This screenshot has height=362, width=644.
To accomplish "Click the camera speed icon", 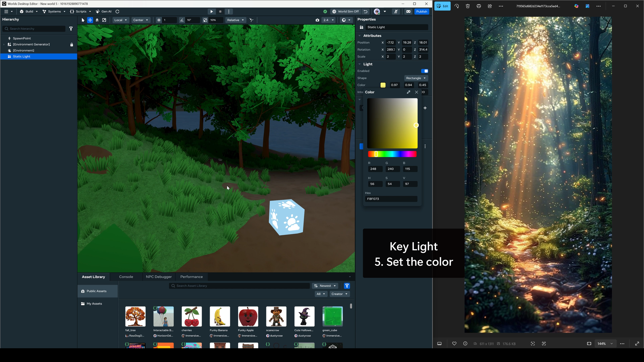I will point(317,20).
